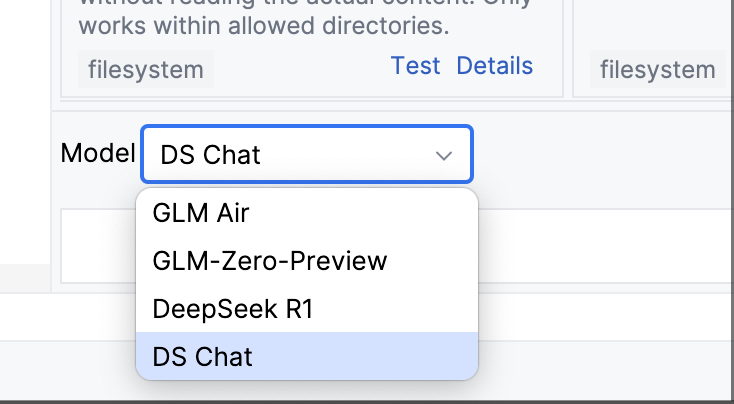Image resolution: width=734 pixels, height=404 pixels.
Task: Select the highlighted DS Chat option
Action: point(307,356)
